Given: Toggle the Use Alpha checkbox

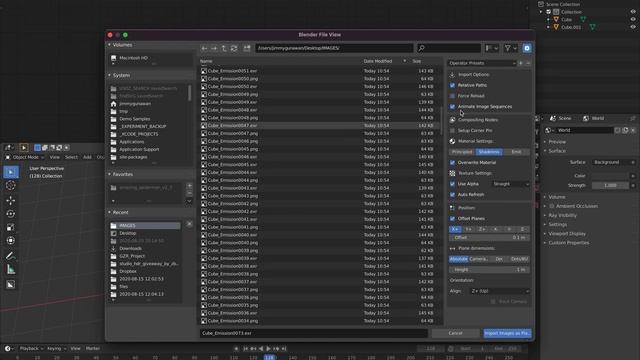Looking at the screenshot, I should [x=452, y=184].
